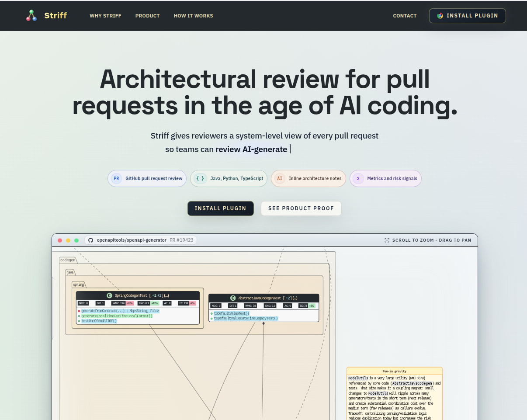Click the PR #19423 label
The height and width of the screenshot is (420, 527).
click(x=181, y=240)
